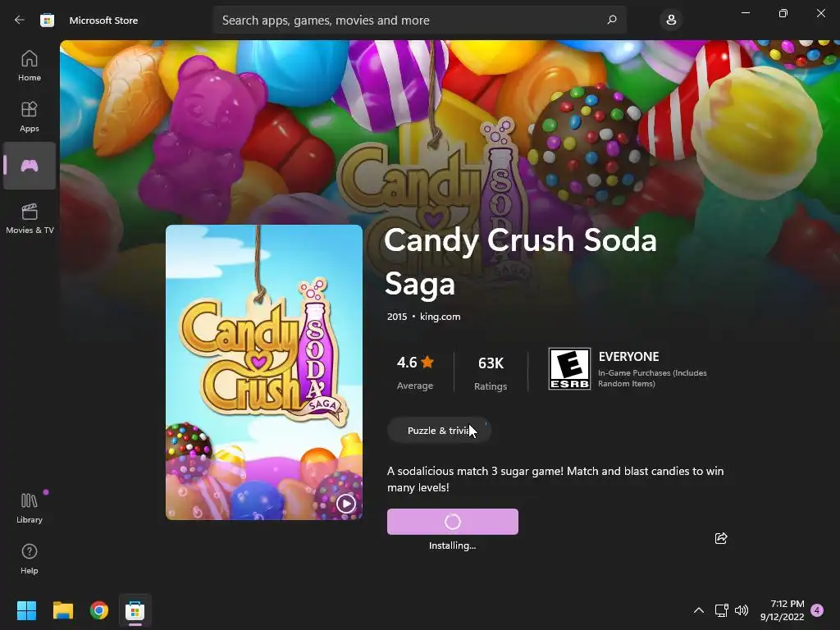Play the trailer on game poster

[x=345, y=504]
